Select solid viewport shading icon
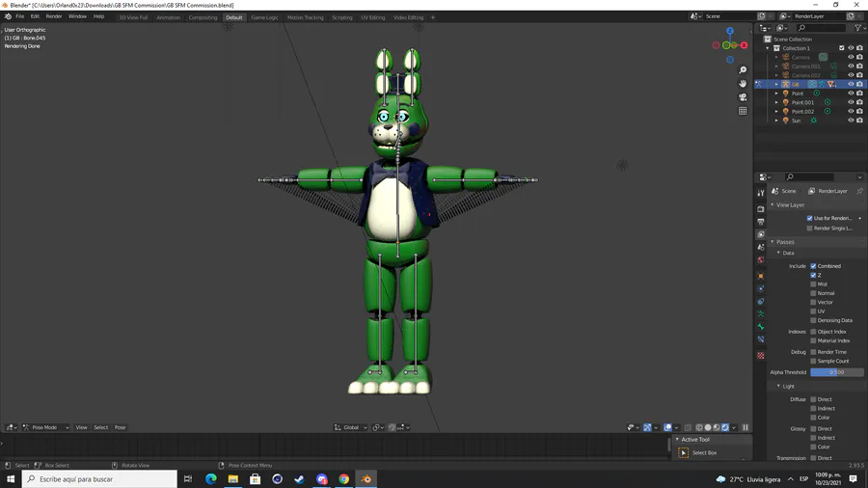The height and width of the screenshot is (488, 868). pyautogui.click(x=708, y=427)
